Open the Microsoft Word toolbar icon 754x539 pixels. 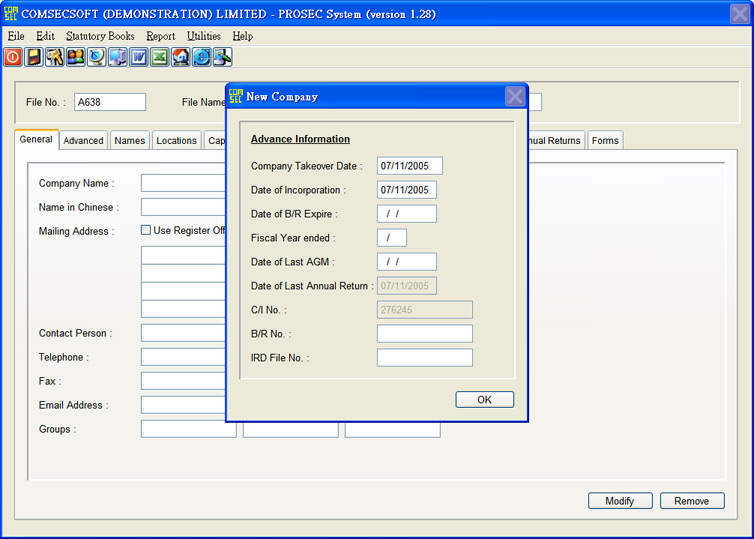[x=138, y=57]
